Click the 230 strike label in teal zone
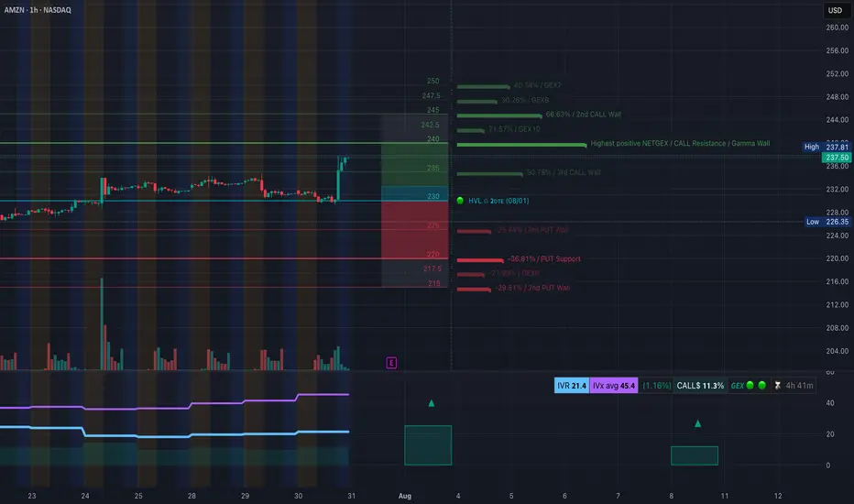Viewport: 854px width, 504px height. point(433,196)
